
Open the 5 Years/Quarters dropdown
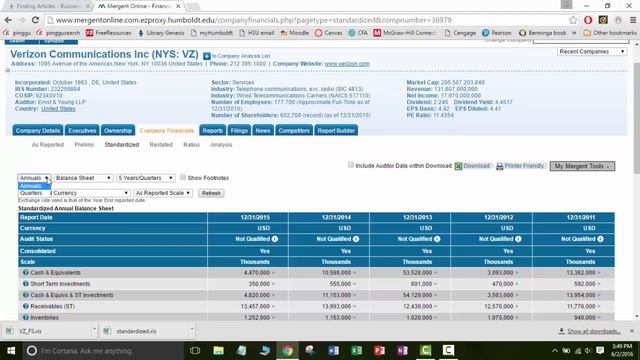point(145,178)
